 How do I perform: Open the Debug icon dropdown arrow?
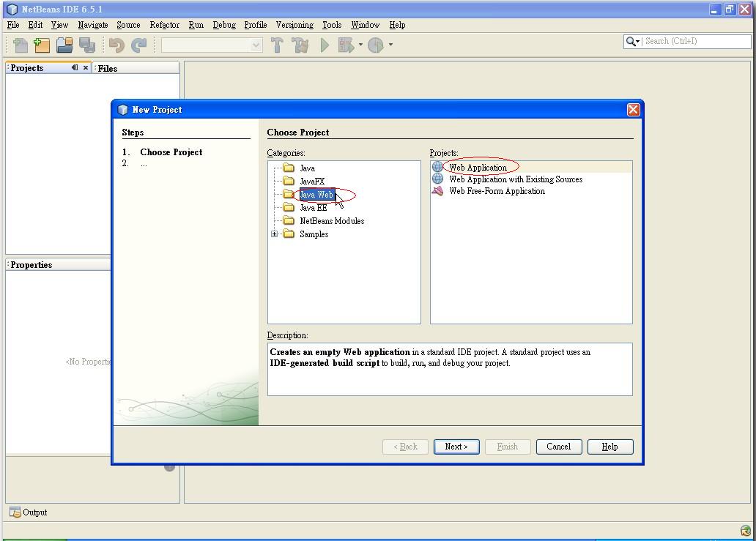point(360,45)
